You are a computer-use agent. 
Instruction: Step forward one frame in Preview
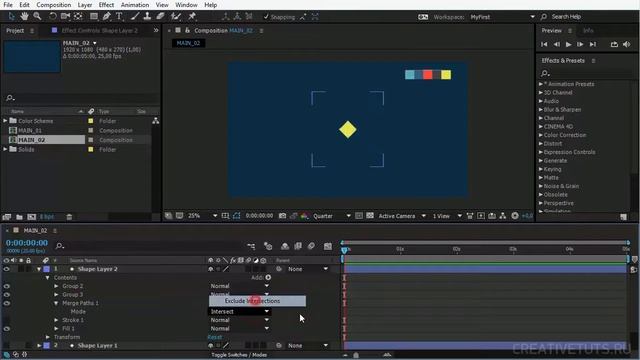click(580, 44)
